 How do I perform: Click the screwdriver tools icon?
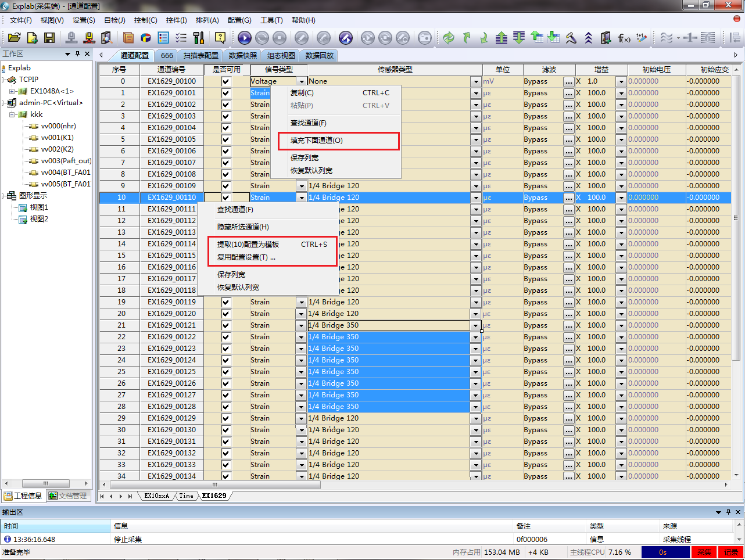tap(199, 38)
